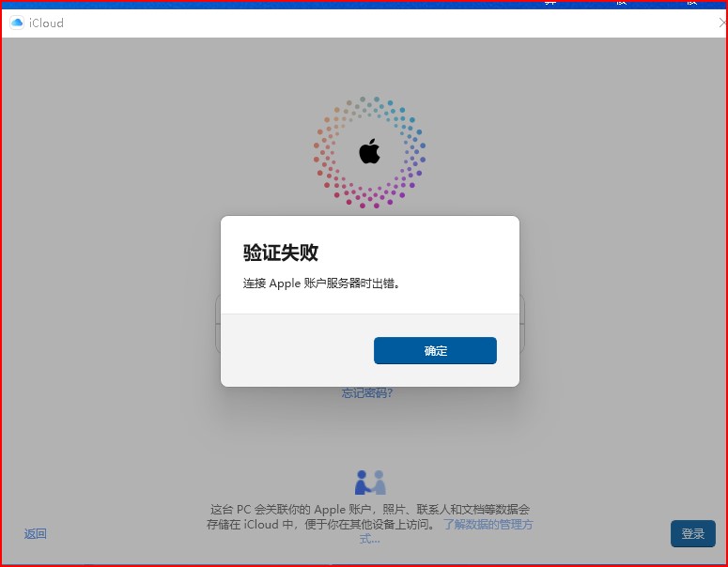
Task: Click the black Apple logo
Action: [x=369, y=151]
